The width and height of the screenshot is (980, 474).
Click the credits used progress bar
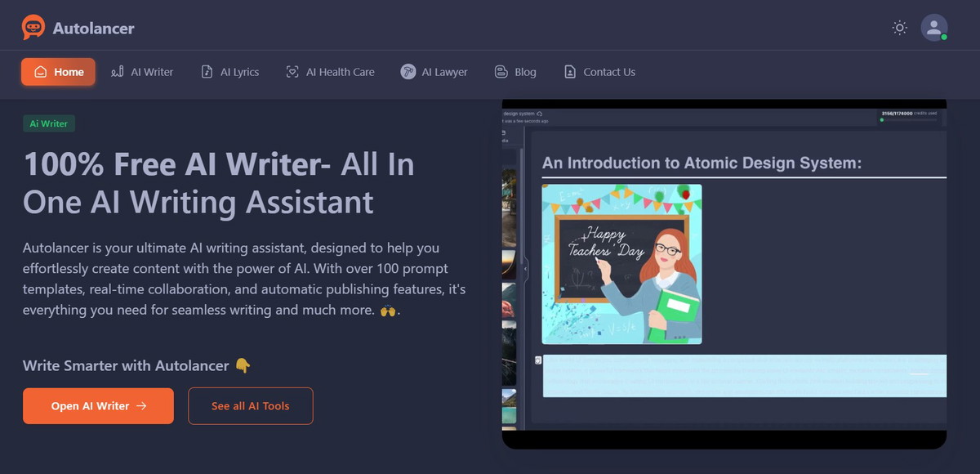908,120
